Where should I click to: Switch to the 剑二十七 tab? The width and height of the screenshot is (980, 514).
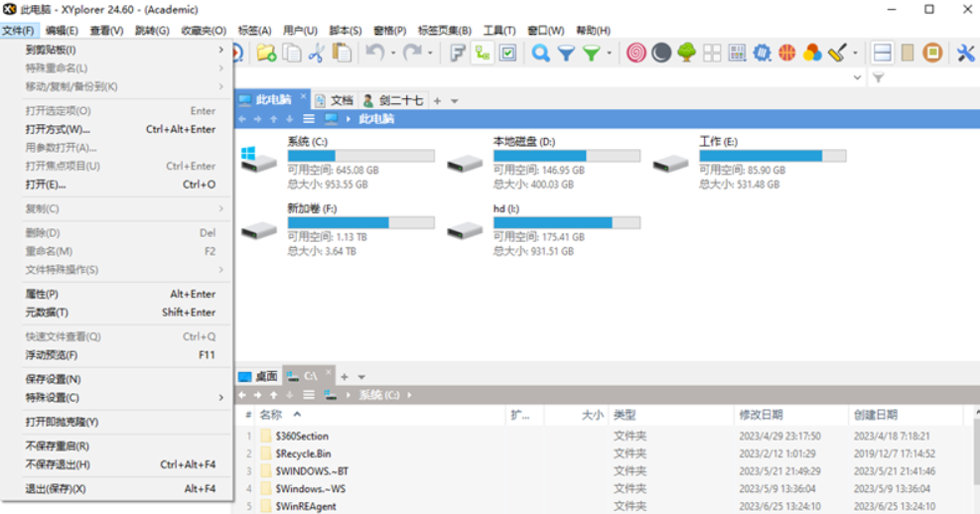393,100
